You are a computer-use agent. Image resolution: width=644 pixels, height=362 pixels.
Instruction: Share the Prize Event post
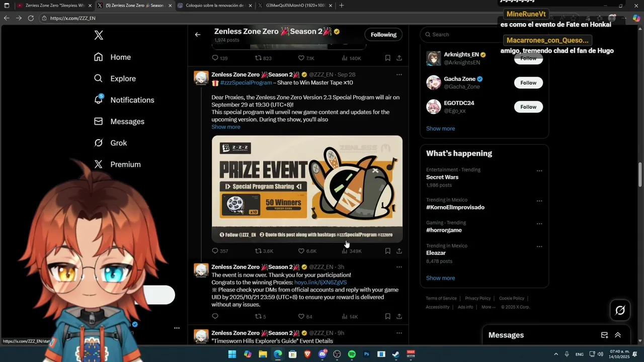399,251
